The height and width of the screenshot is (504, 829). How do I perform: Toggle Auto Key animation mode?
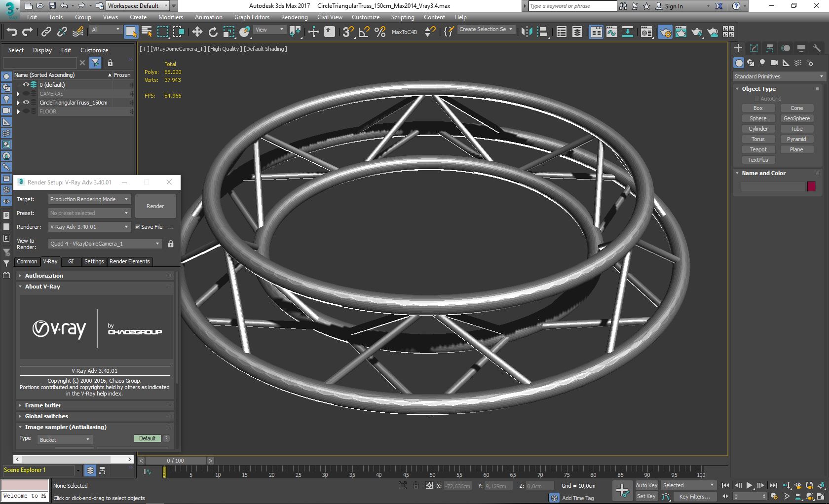pyautogui.click(x=646, y=485)
